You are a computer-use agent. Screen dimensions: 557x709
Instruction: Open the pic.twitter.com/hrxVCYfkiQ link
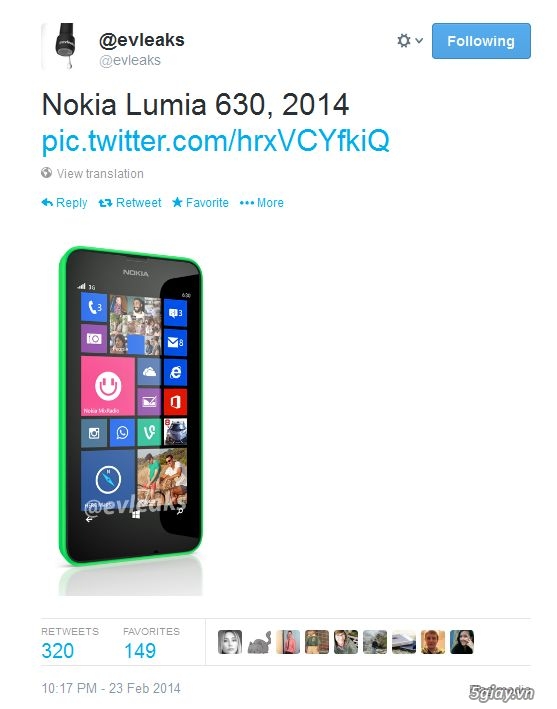[215, 141]
